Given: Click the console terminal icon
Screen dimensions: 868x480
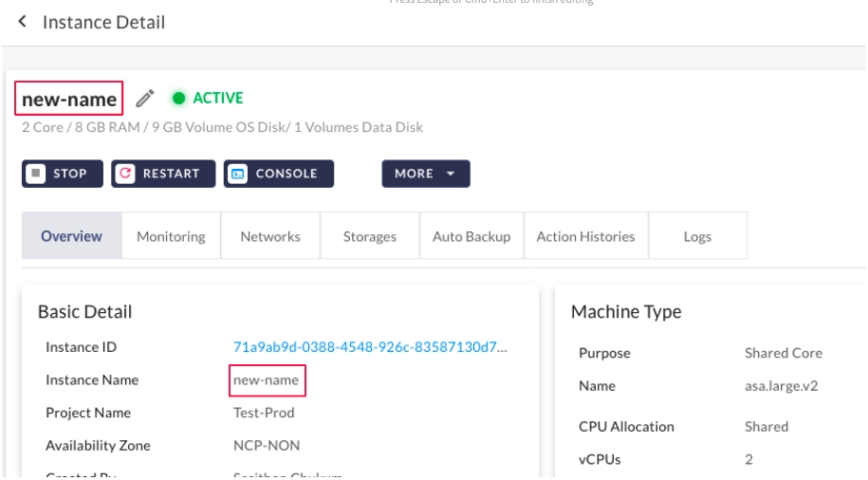Looking at the screenshot, I should (239, 174).
